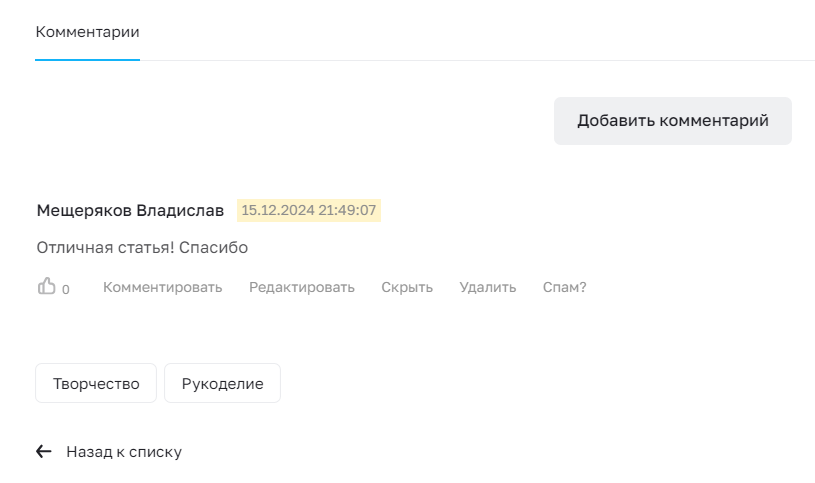The height and width of the screenshot is (483, 815).
Task: Click the word Спасибо in the comment body
Action: [214, 247]
